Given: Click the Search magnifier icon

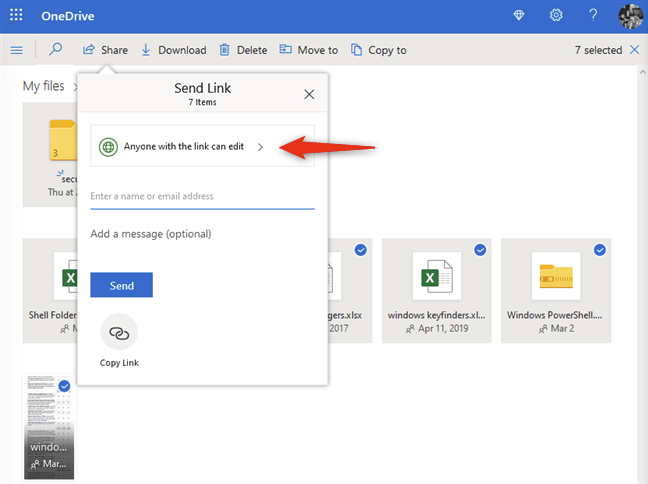Looking at the screenshot, I should 55,50.
